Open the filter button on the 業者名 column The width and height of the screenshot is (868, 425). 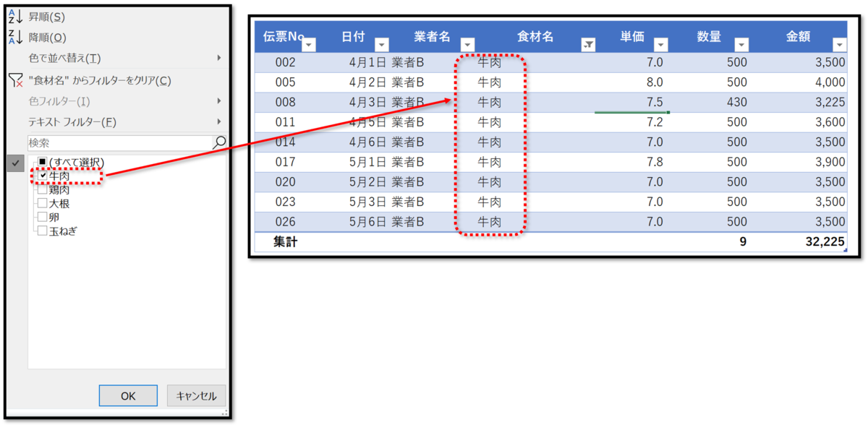(x=467, y=44)
